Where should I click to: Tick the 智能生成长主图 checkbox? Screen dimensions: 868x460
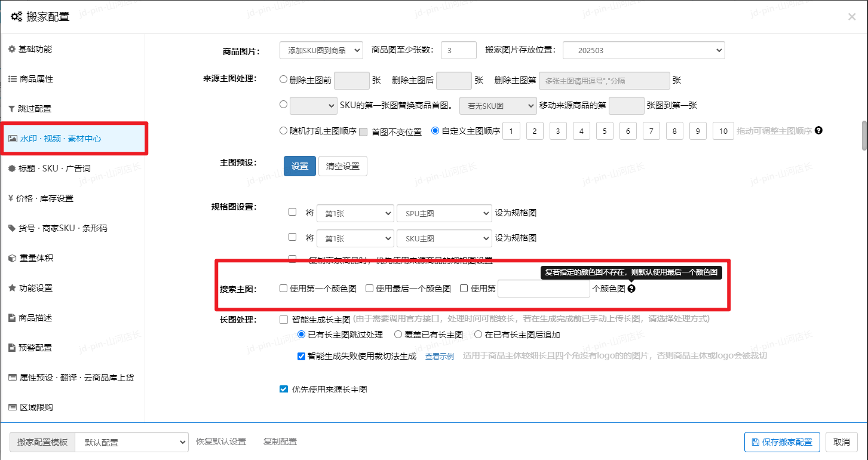point(284,319)
